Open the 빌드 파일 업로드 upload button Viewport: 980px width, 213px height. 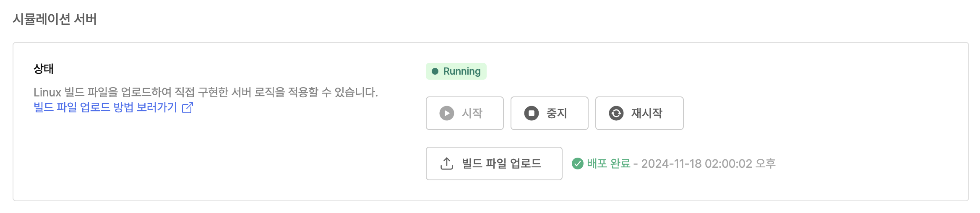494,164
